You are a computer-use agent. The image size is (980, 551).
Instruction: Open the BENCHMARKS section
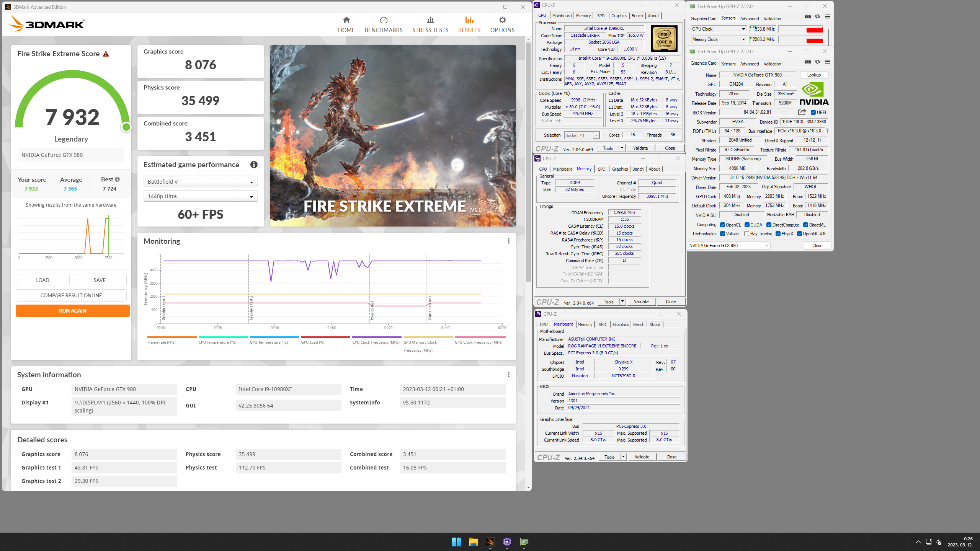point(384,25)
